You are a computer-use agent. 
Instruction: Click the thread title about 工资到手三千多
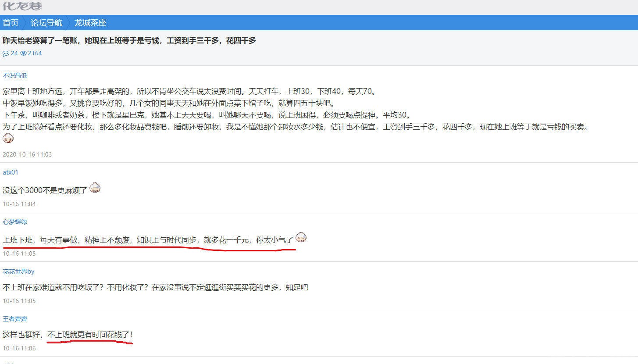coord(129,40)
